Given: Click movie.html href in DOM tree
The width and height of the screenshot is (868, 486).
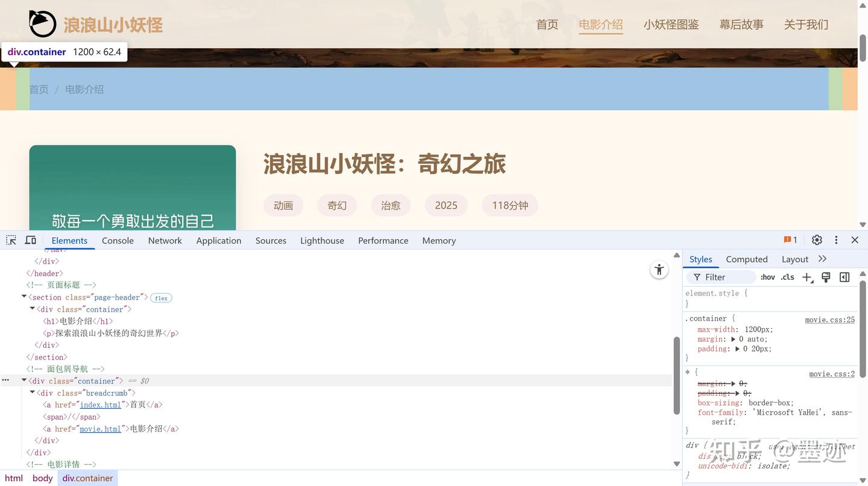Looking at the screenshot, I should [x=100, y=429].
